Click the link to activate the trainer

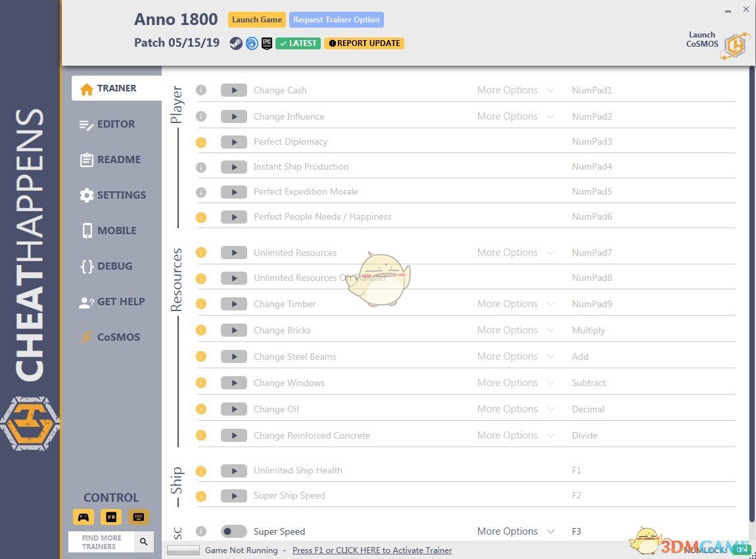[372, 550]
